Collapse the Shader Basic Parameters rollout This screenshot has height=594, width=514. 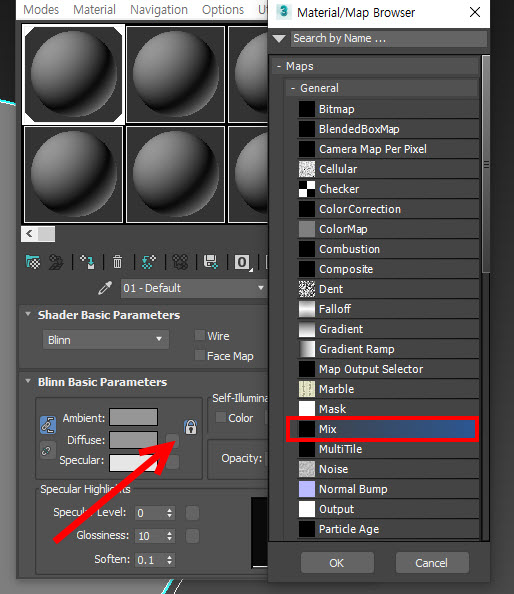[28, 314]
